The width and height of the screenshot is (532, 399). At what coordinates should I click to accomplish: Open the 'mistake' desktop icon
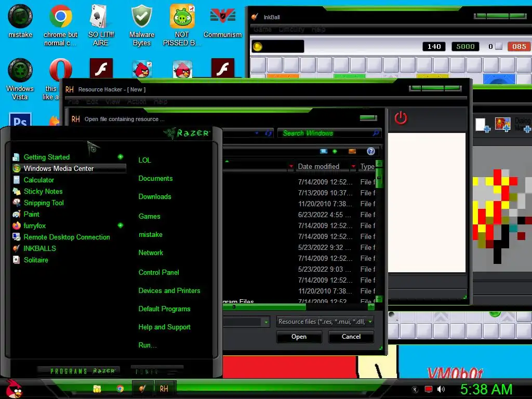[x=20, y=21]
